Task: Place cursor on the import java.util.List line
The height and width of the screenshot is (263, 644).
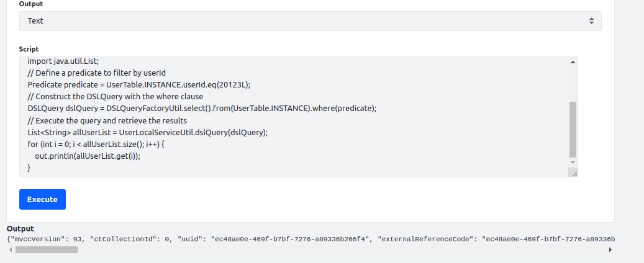Action: (x=63, y=61)
